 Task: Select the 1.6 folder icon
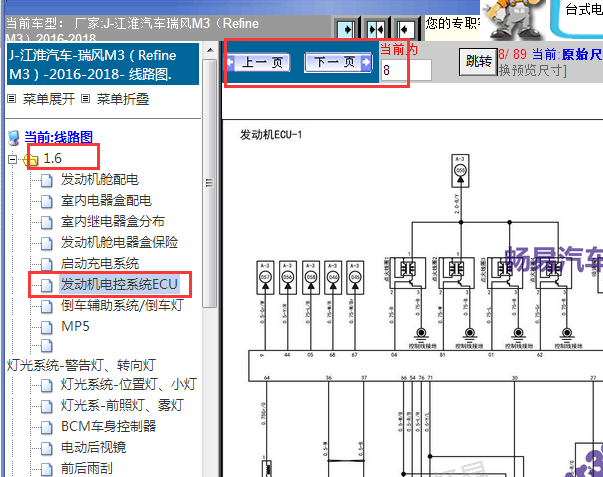[x=31, y=159]
